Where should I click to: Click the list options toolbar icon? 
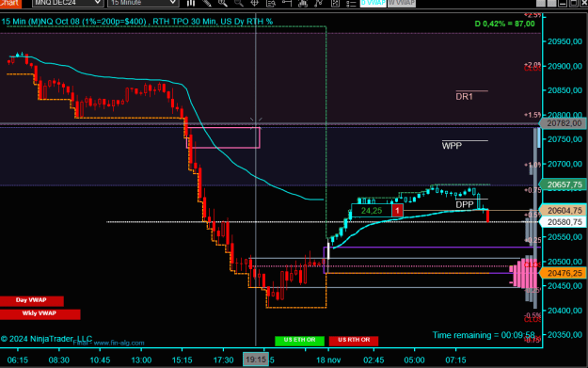pyautogui.click(x=351, y=4)
